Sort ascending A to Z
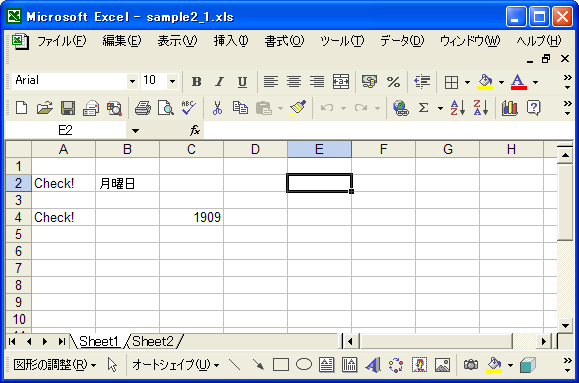The image size is (579, 383). point(457,108)
